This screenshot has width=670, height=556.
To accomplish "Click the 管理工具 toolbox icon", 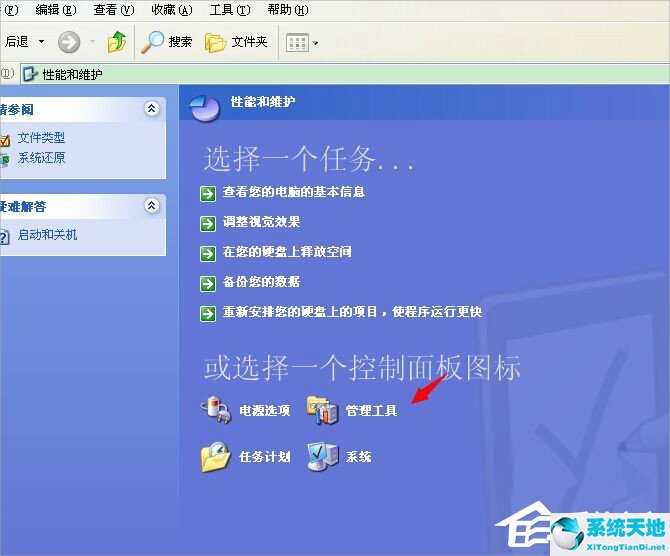I will [x=323, y=410].
